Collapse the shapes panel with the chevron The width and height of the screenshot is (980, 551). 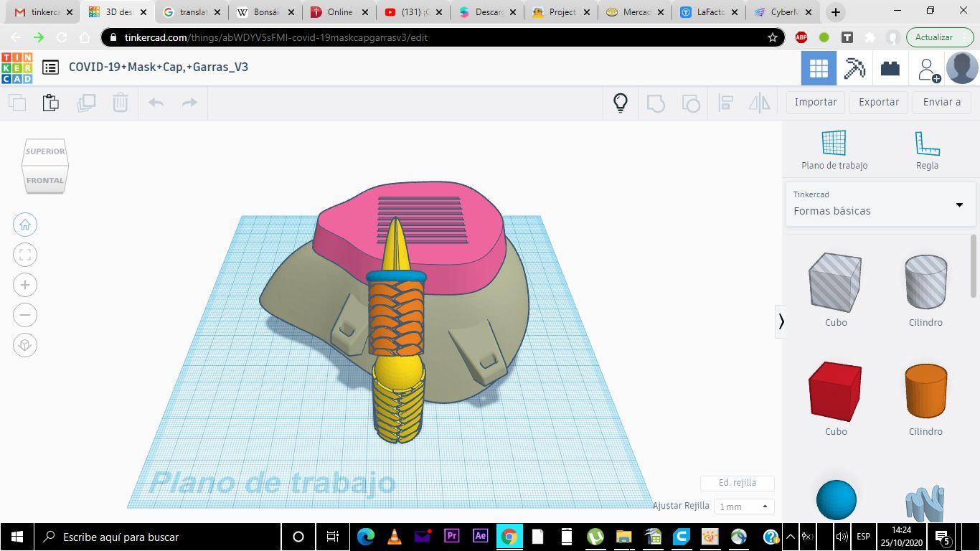click(781, 321)
